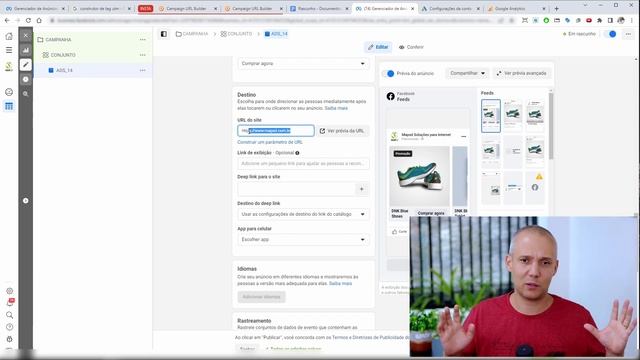Screen dimensions: 640x360
Task: Open the Destino do deep link dropdown
Action: pos(303,214)
